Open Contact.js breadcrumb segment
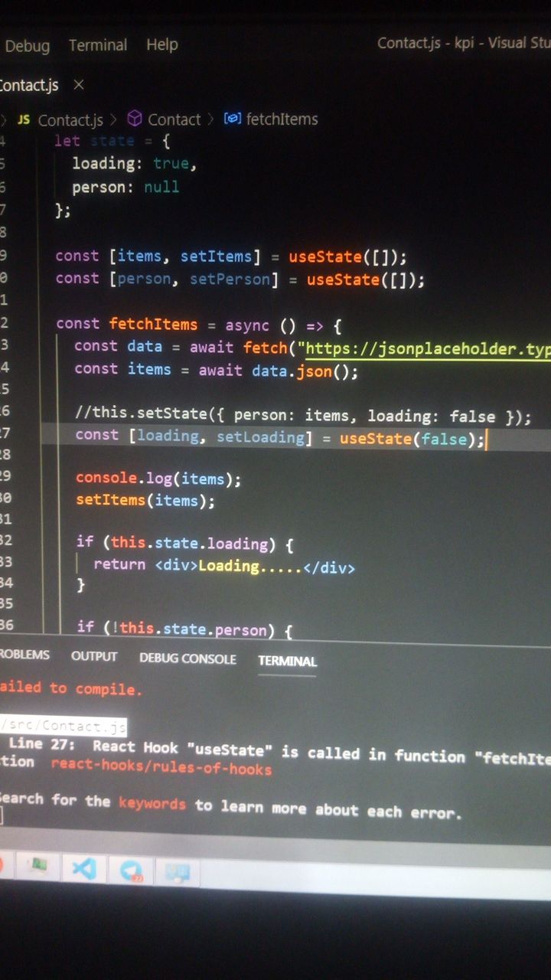 click(x=70, y=120)
